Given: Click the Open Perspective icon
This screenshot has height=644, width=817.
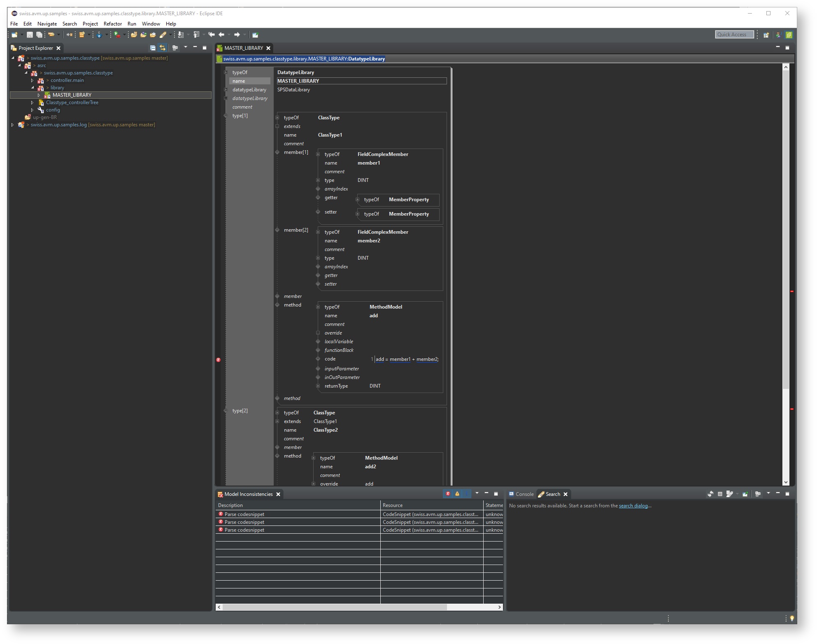Looking at the screenshot, I should coord(766,35).
